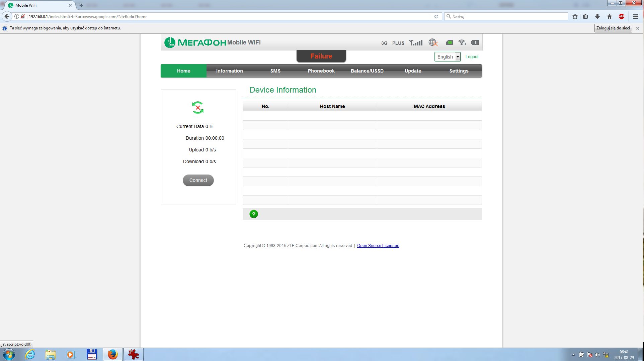Click the Windows taskbar Firefox icon

point(112,354)
